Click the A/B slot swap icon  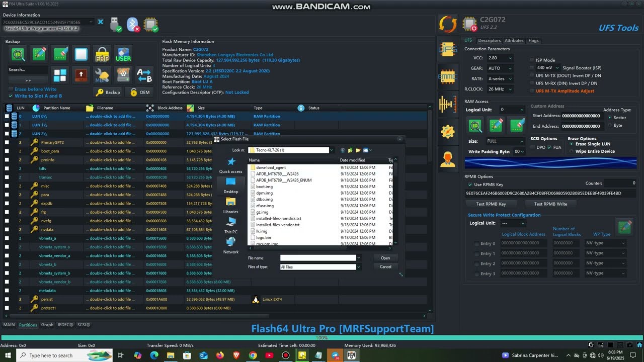point(144,75)
